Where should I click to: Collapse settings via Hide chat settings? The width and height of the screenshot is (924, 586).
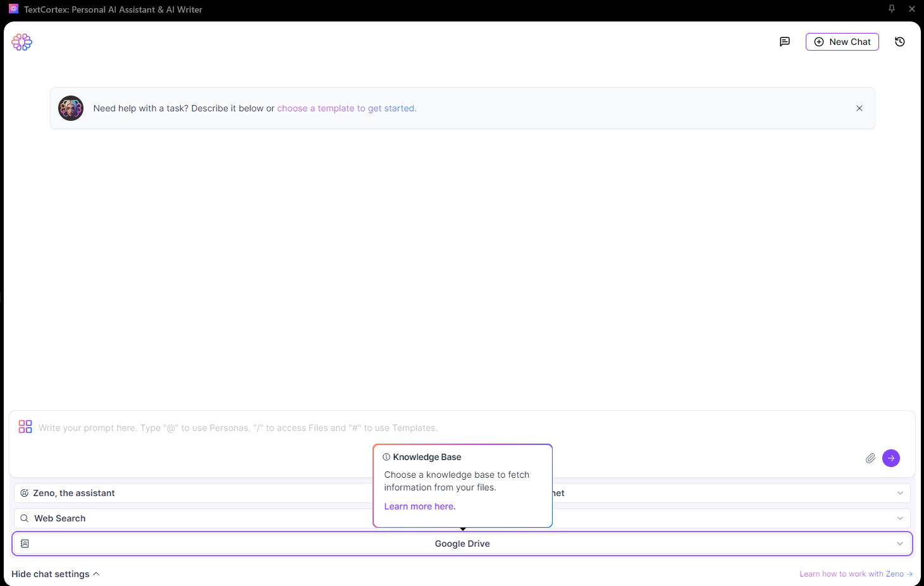pos(56,574)
